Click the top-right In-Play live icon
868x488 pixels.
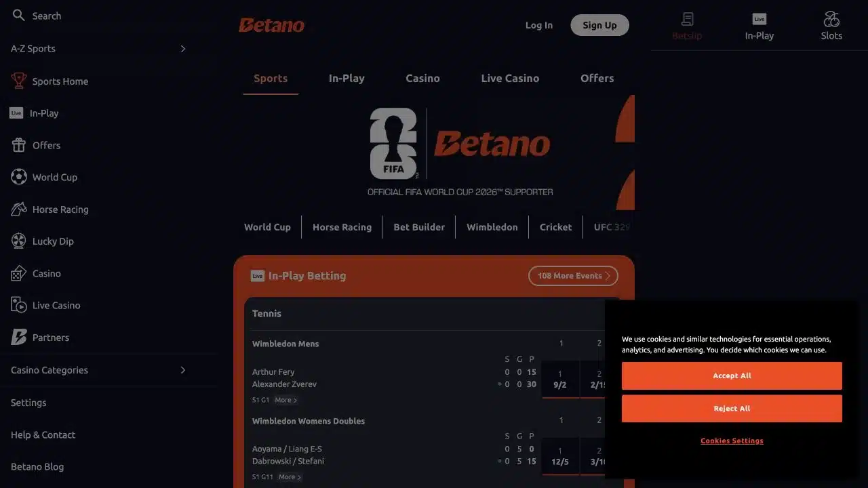click(759, 19)
